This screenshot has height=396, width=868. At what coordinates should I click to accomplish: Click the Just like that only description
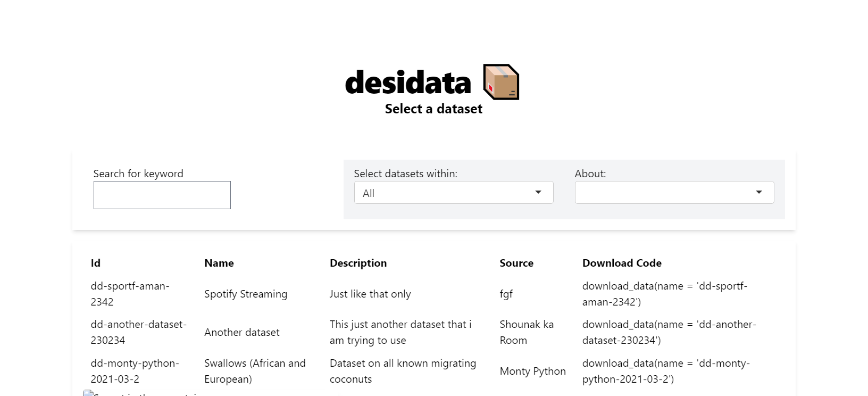[370, 294]
